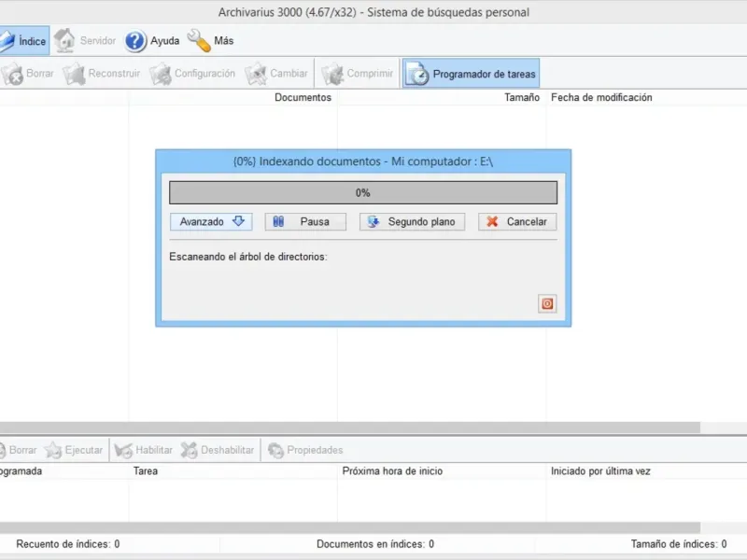The width and height of the screenshot is (747, 560).
Task: Open the Índice tab in the main toolbar
Action: pos(24,40)
